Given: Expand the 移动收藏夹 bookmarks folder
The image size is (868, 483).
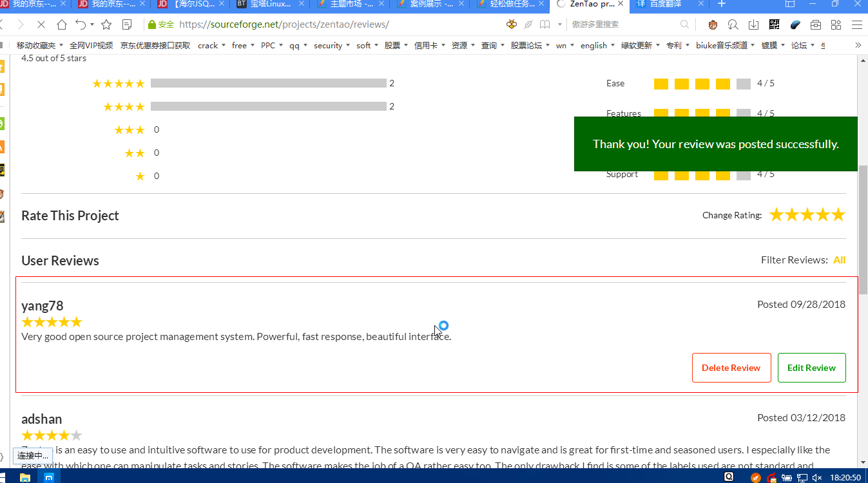Looking at the screenshot, I should click(40, 45).
